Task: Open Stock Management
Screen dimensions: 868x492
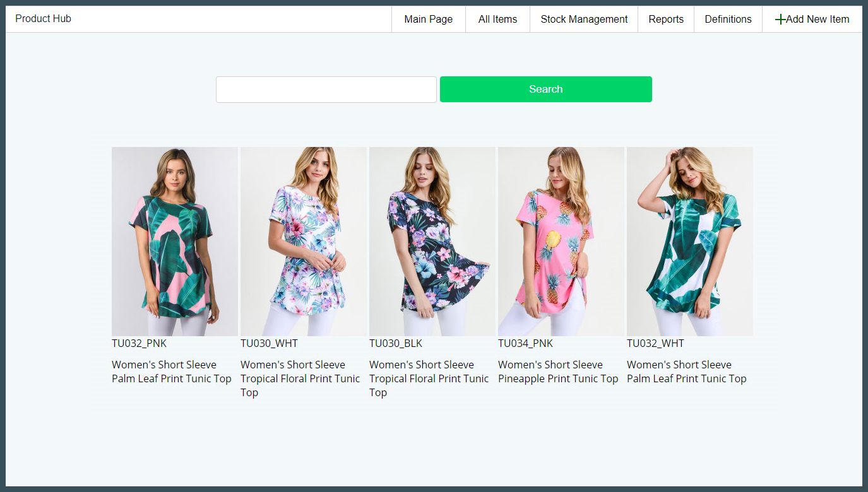Action: click(584, 20)
